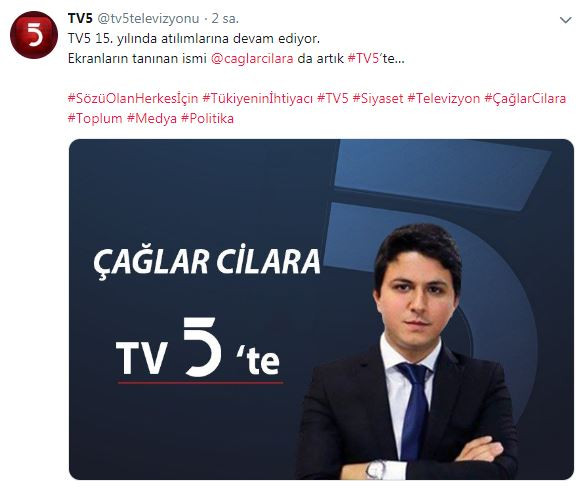This screenshot has width=581, height=490.
Task: Open the TV5 display name profile
Action: pos(80,18)
